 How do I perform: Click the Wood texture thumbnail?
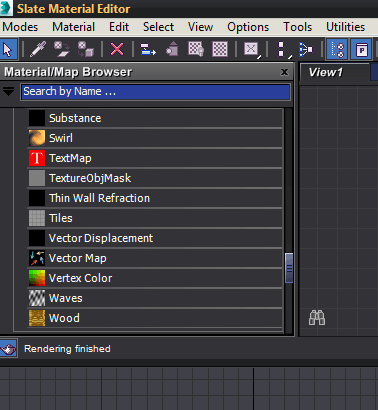pyautogui.click(x=37, y=318)
